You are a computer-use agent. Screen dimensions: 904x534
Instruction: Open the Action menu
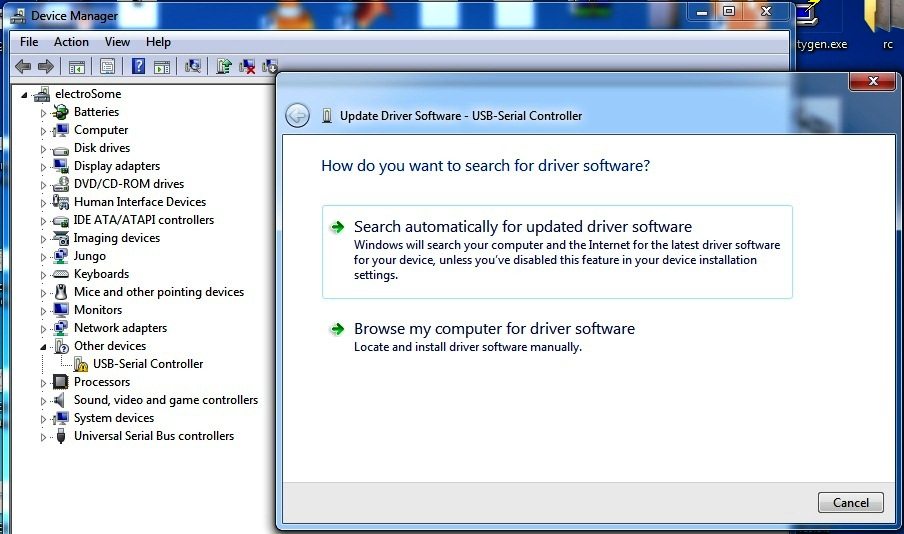71,42
